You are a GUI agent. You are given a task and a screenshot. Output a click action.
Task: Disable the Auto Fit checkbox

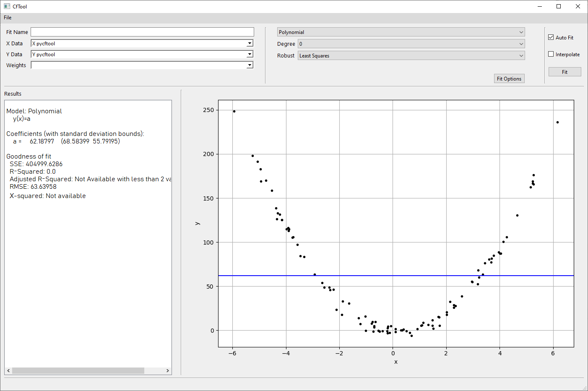click(551, 37)
